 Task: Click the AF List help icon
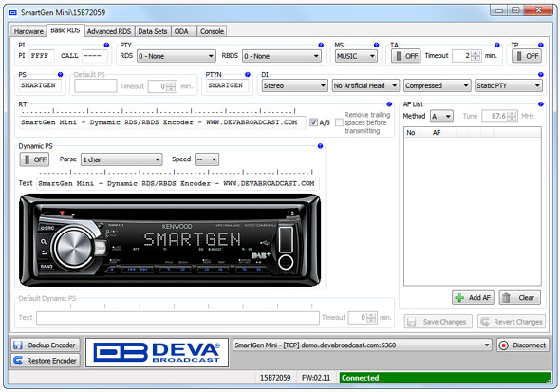541,104
